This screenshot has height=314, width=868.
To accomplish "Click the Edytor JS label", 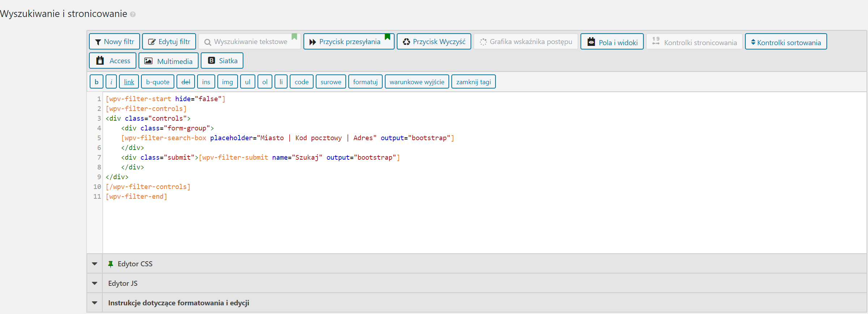I will [123, 284].
